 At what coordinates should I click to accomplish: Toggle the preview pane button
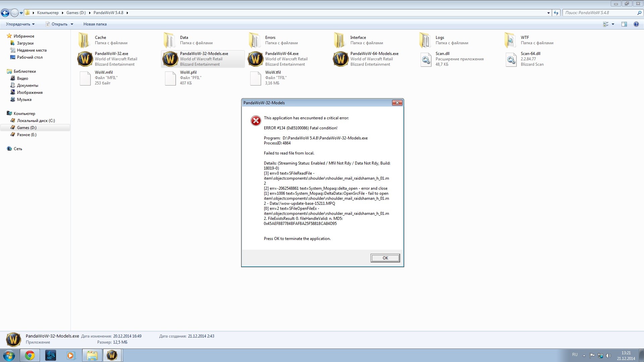pos(624,24)
